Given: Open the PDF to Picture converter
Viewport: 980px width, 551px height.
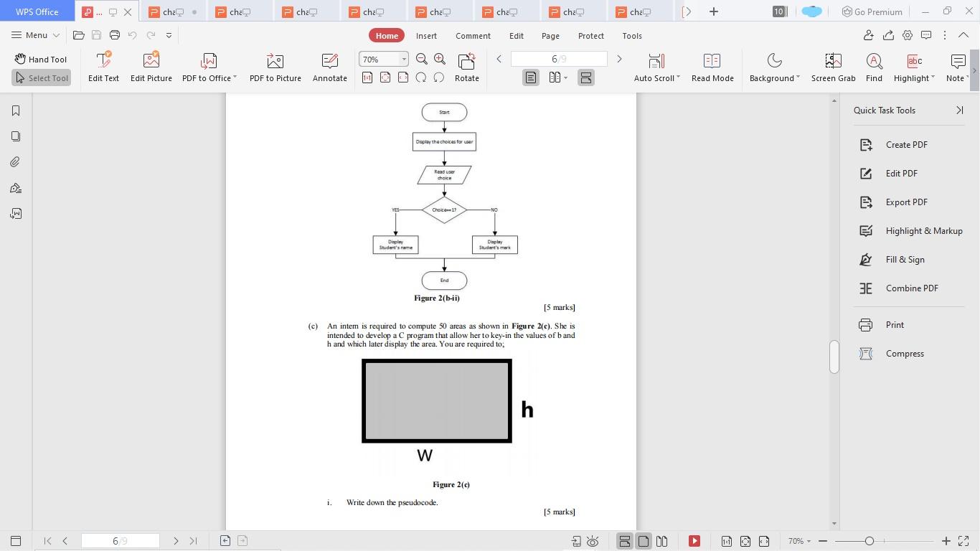Looking at the screenshot, I should (275, 67).
